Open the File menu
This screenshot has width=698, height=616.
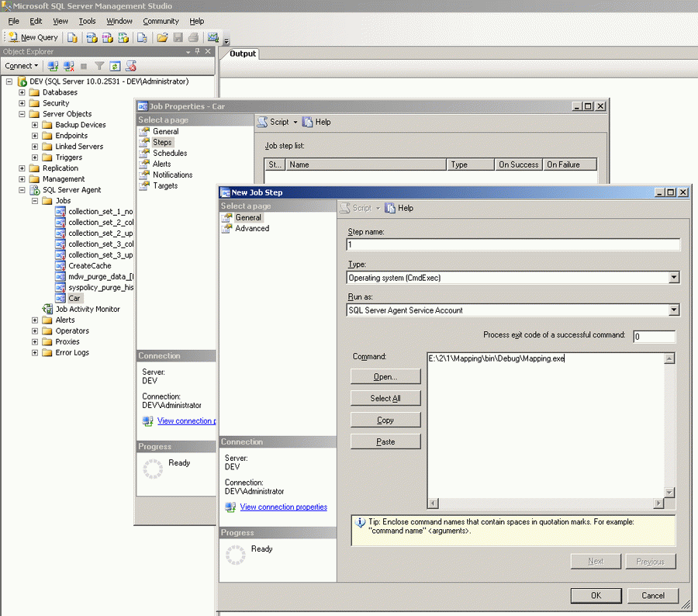pos(14,22)
